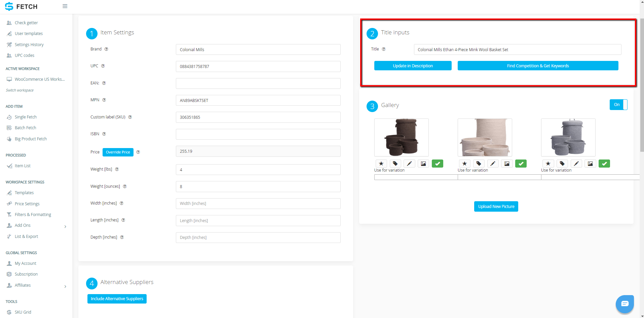The height and width of the screenshot is (318, 644).
Task: Select the gray basket set thumbnail
Action: pyautogui.click(x=568, y=137)
